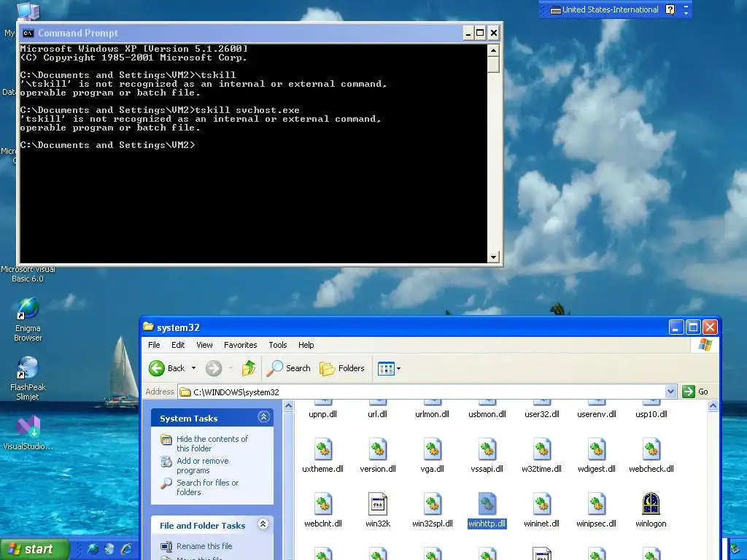Expand the Views dropdown arrow

coord(399,368)
